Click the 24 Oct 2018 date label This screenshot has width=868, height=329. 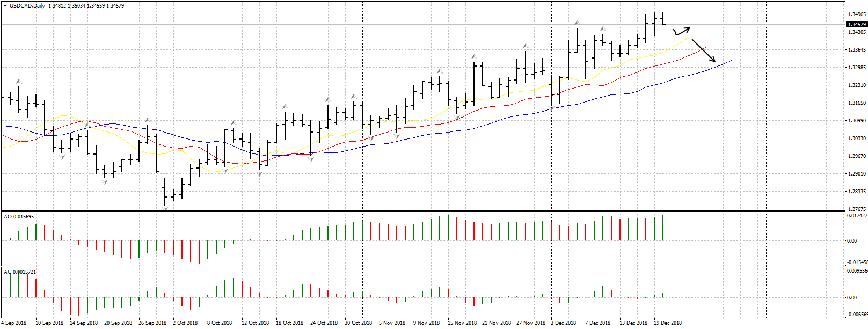(x=324, y=323)
